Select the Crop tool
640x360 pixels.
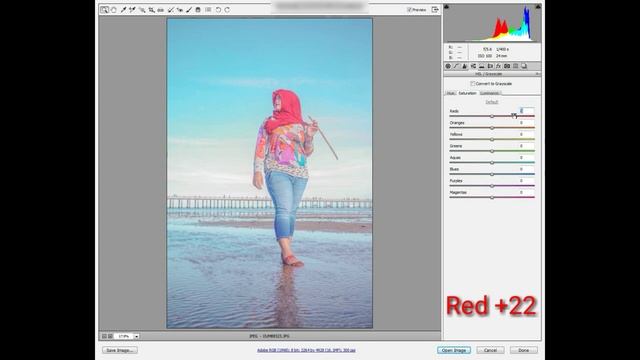click(x=151, y=9)
